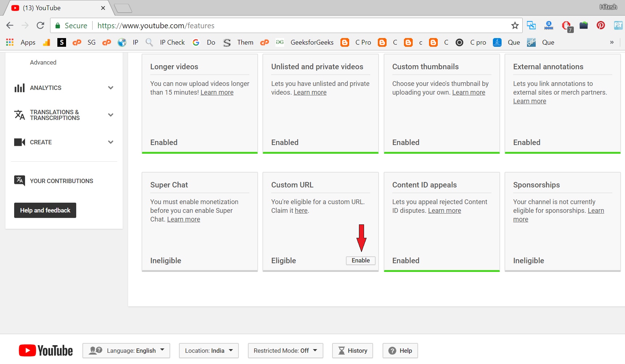The height and width of the screenshot is (364, 625).
Task: Open the IP globe bookmark
Action: (x=128, y=42)
